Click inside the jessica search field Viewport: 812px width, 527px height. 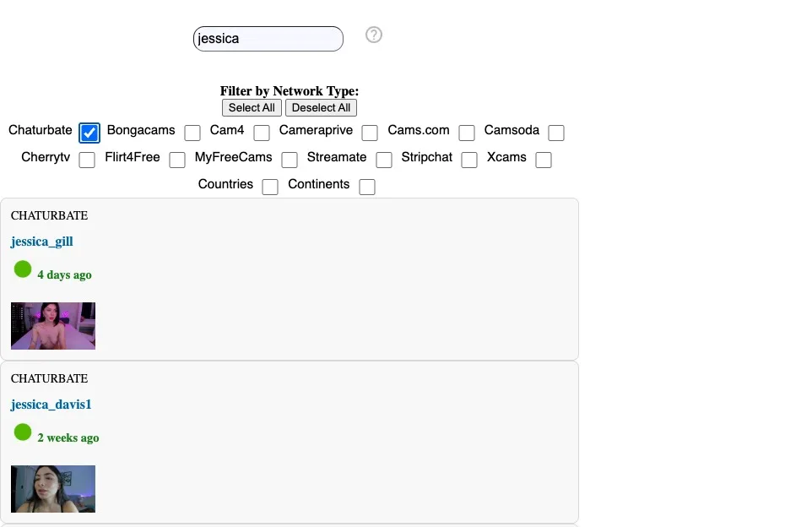coord(268,38)
